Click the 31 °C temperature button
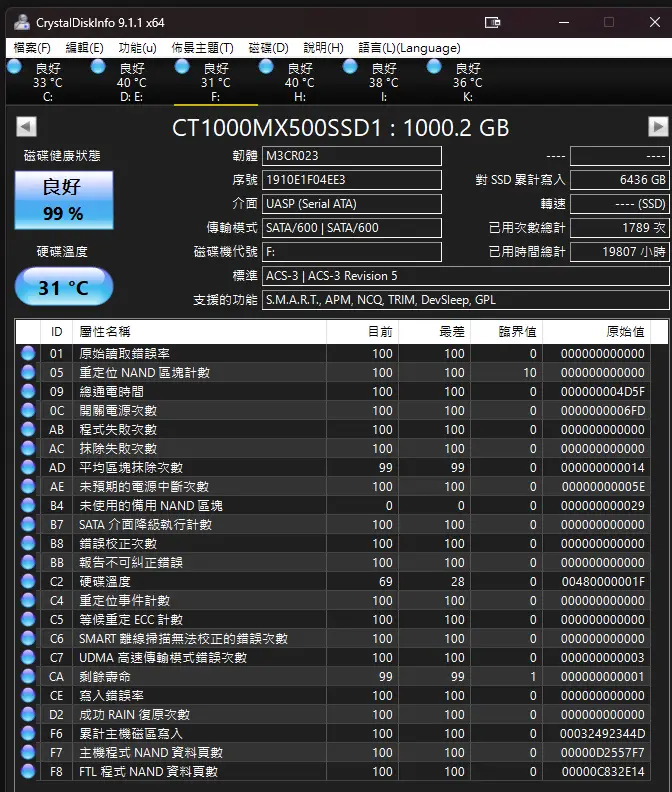 pyautogui.click(x=64, y=287)
